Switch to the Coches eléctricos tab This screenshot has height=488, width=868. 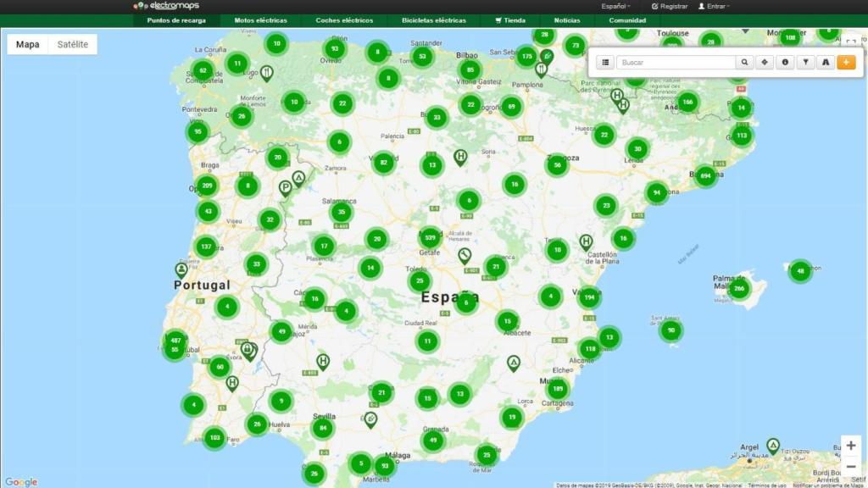point(343,19)
